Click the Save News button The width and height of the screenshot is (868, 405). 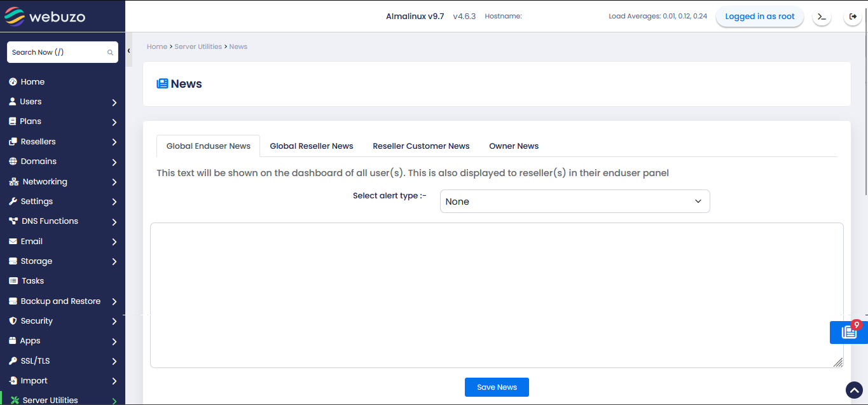point(497,387)
